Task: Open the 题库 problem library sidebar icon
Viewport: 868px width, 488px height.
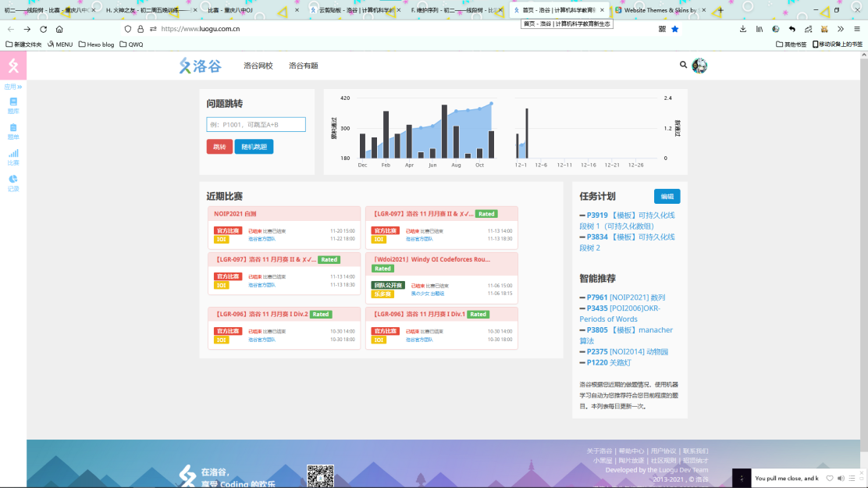Action: pos(13,105)
